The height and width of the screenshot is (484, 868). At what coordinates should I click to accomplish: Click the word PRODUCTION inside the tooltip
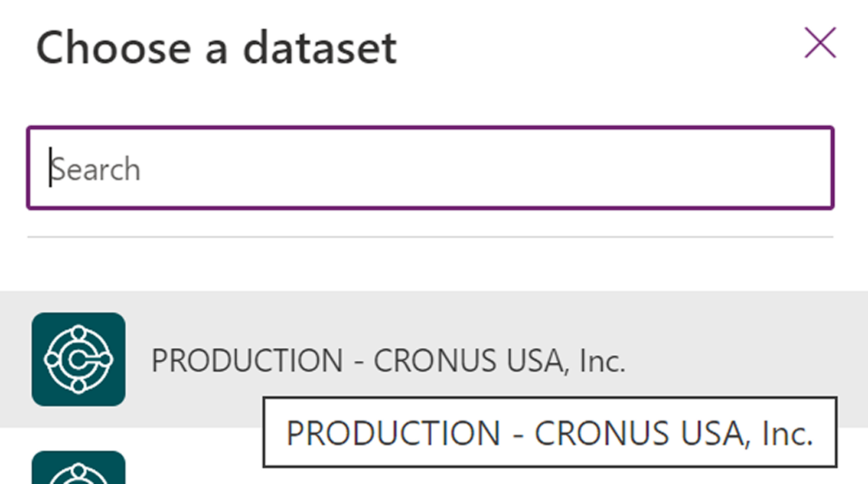393,432
